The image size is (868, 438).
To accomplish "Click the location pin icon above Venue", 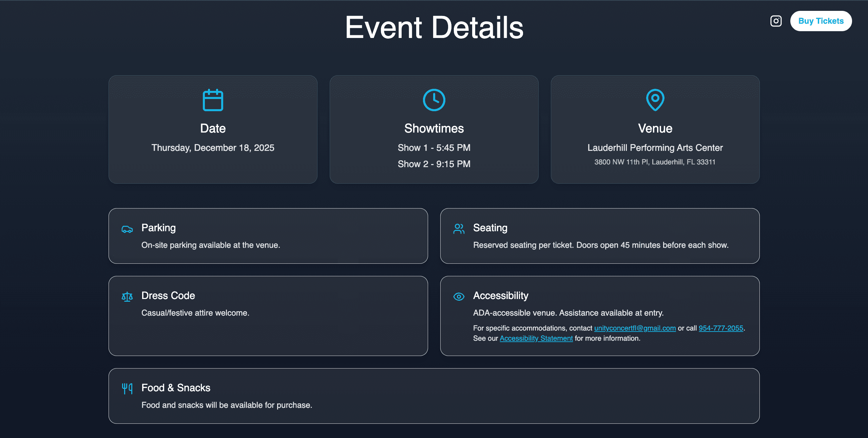I will click(655, 100).
